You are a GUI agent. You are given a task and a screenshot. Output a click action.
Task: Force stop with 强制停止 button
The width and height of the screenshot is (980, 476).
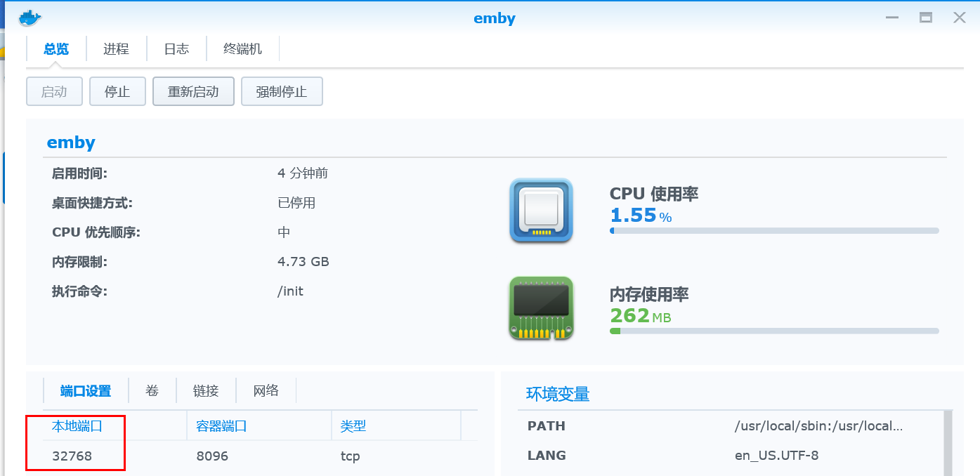[x=282, y=91]
